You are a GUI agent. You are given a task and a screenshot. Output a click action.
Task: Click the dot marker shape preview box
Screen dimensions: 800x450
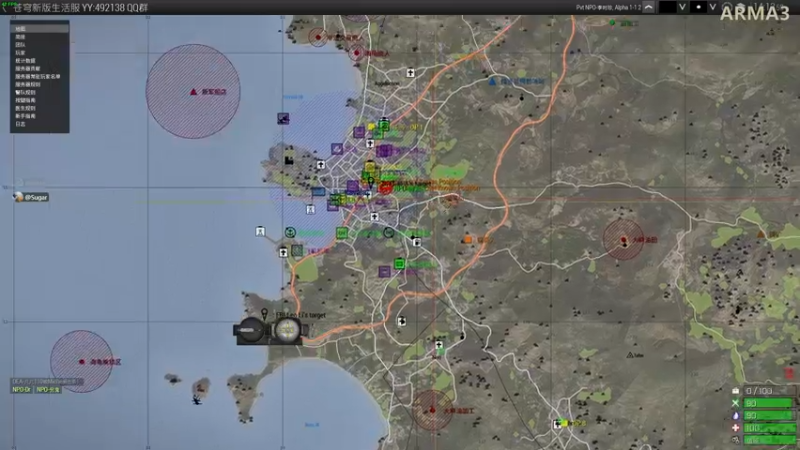[698, 7]
